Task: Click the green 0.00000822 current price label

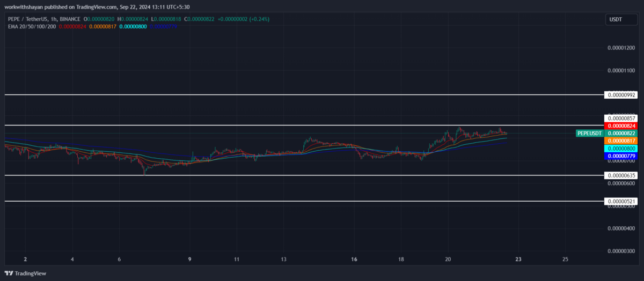Action: (x=621, y=133)
